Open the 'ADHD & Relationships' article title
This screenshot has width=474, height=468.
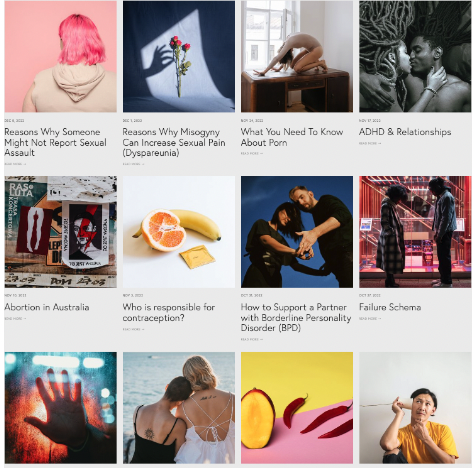click(x=405, y=132)
